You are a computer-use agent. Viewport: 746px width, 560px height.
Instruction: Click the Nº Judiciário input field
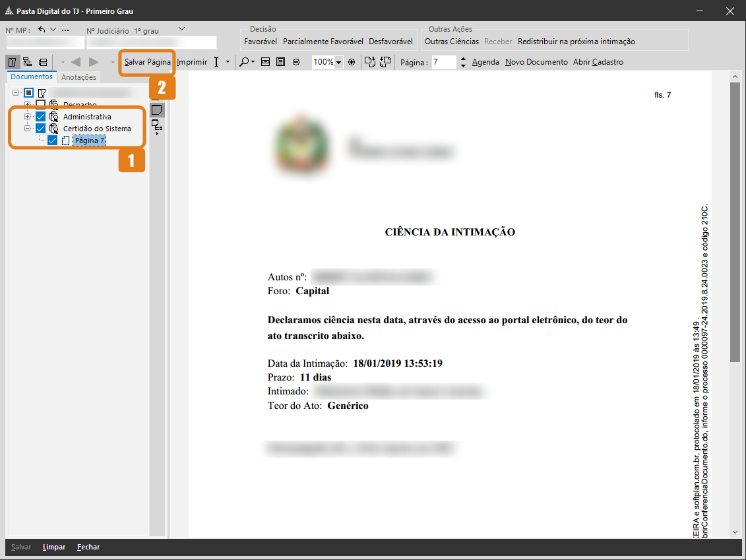151,42
